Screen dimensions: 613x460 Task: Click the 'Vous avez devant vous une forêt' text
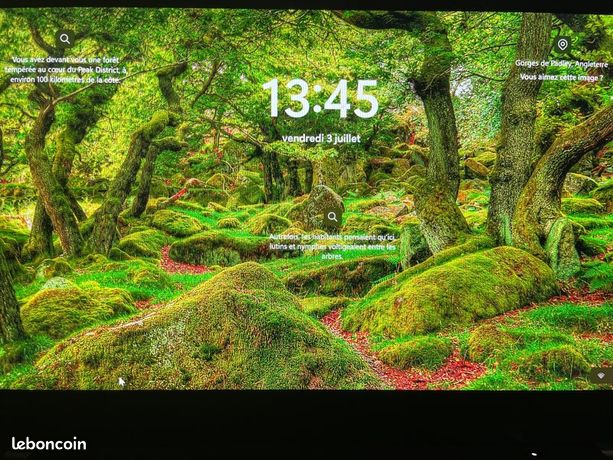coord(65,60)
